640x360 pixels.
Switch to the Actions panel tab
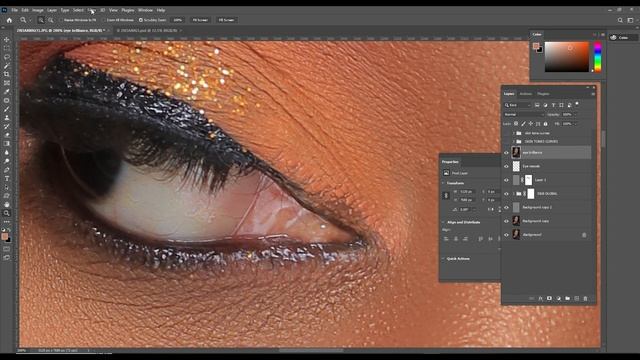click(x=525, y=94)
